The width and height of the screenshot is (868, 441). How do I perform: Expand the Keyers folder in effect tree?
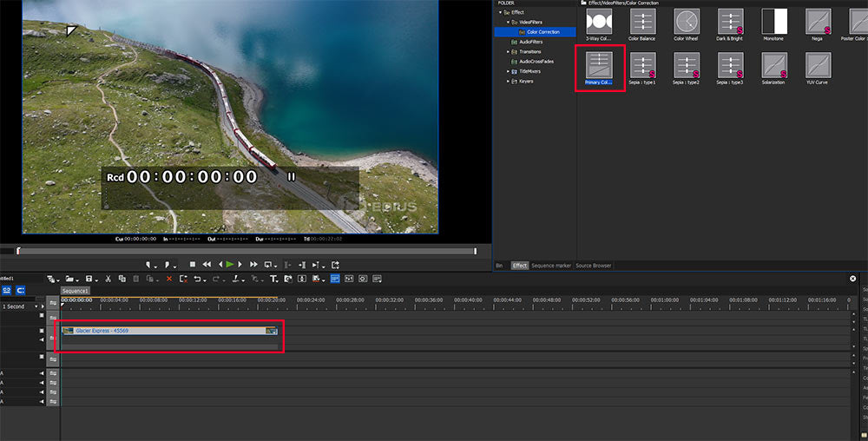click(x=509, y=82)
